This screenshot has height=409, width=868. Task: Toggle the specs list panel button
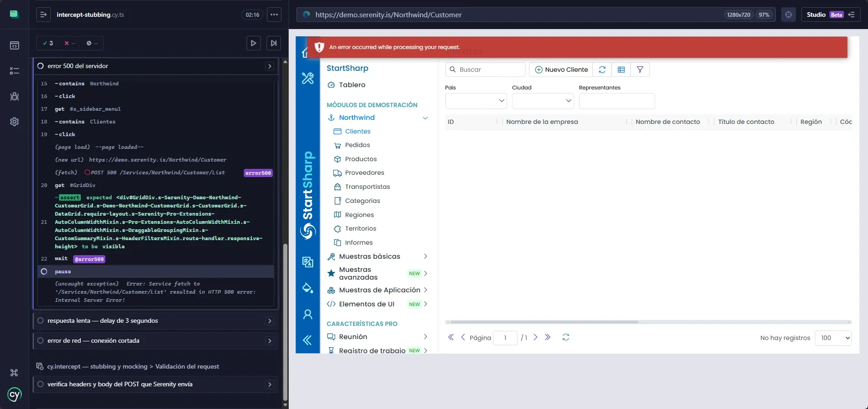pyautogui.click(x=44, y=15)
